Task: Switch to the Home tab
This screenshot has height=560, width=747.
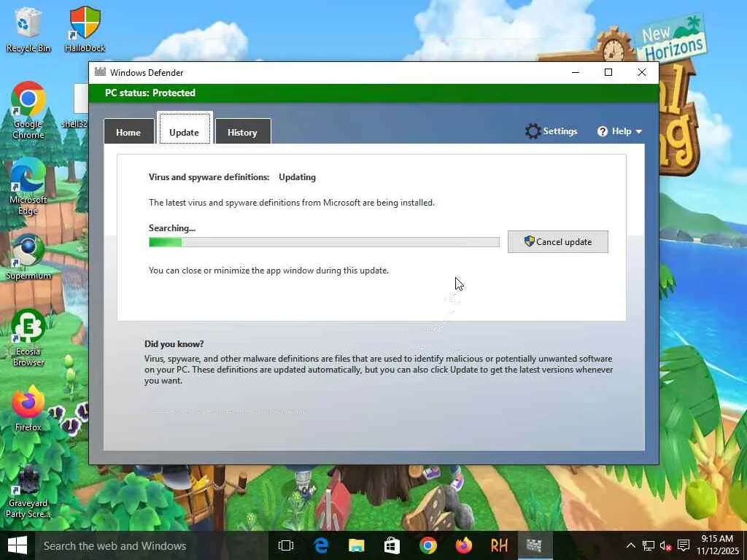Action: [128, 132]
